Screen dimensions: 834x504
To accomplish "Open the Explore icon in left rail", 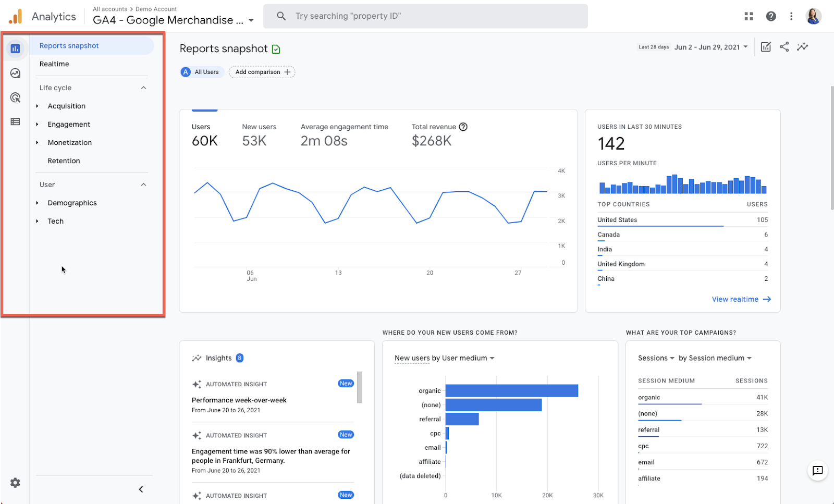I will (x=15, y=73).
